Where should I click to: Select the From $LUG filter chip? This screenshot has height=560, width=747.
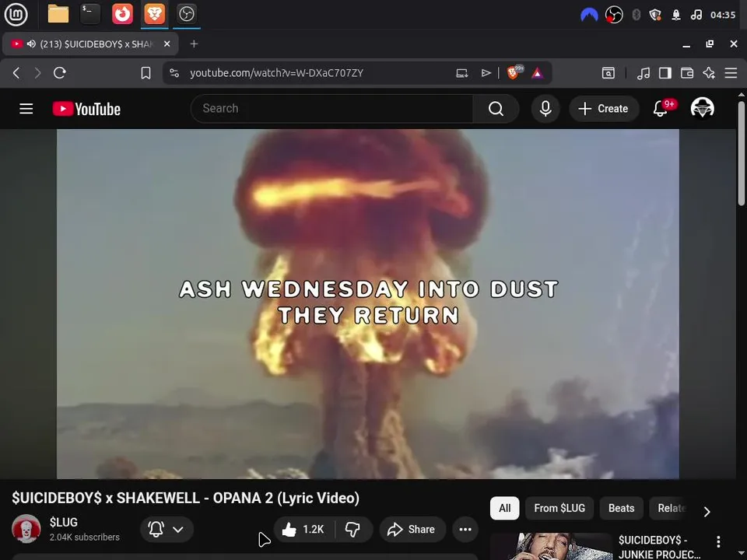[x=559, y=508]
